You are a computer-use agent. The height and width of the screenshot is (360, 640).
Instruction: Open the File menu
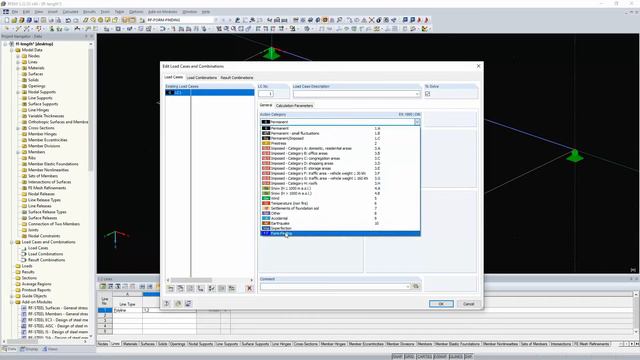(15, 12)
